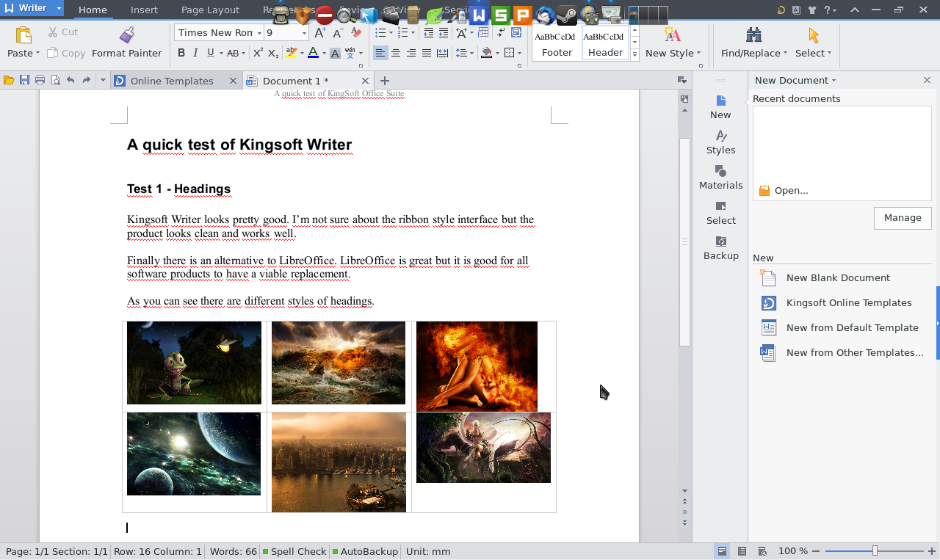Switch to the Page Layout ribbon tab
Viewport: 940px width, 560px height.
coord(210,10)
